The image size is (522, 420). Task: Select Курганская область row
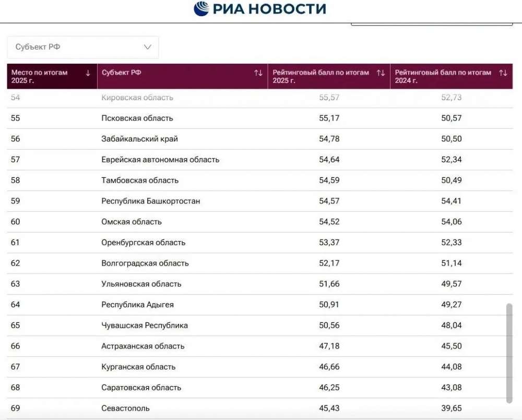pos(259,367)
